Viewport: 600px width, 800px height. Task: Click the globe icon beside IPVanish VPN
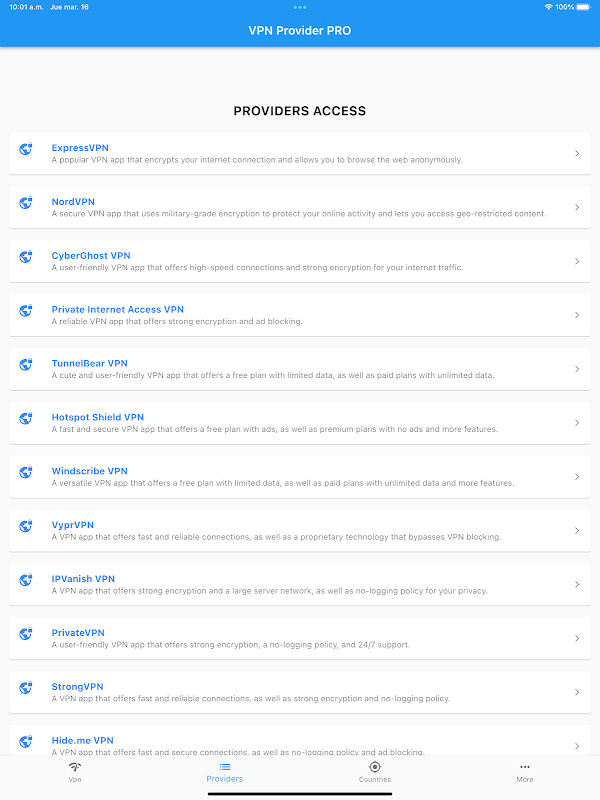(x=26, y=580)
